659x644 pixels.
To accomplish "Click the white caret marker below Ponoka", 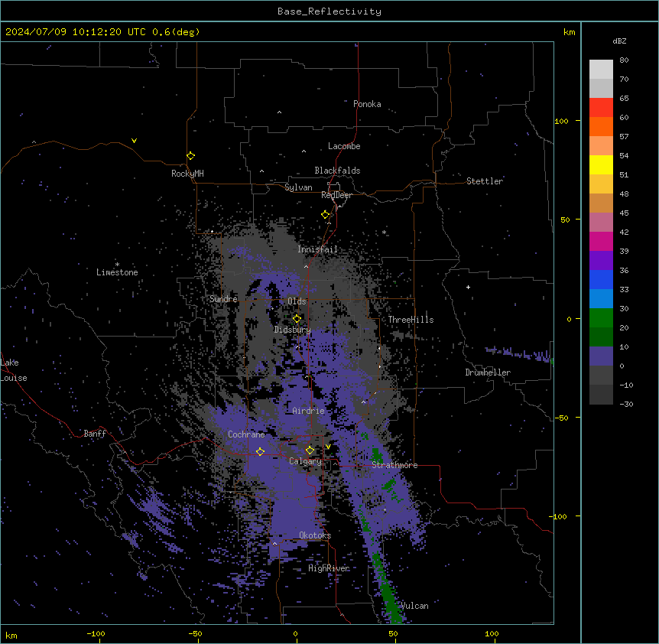I will click(279, 112).
